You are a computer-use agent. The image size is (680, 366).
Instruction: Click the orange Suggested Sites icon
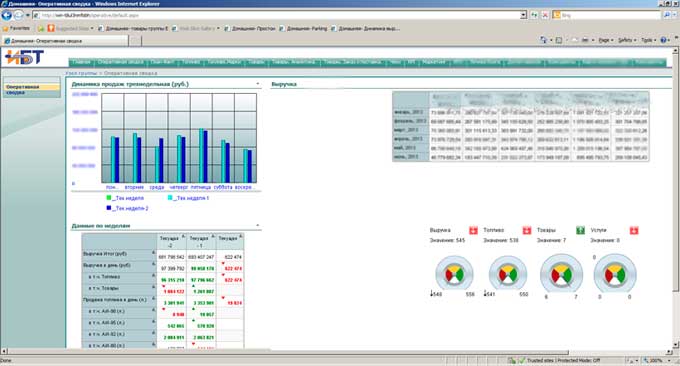[x=51, y=28]
